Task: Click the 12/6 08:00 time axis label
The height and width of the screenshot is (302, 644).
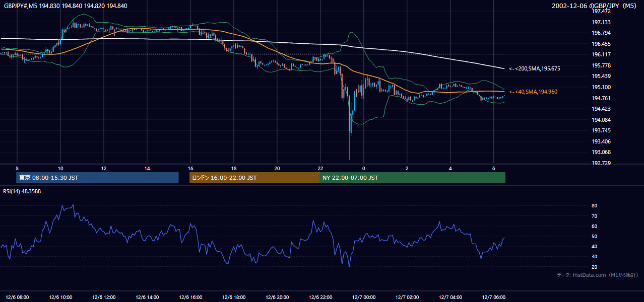Action: (17, 297)
